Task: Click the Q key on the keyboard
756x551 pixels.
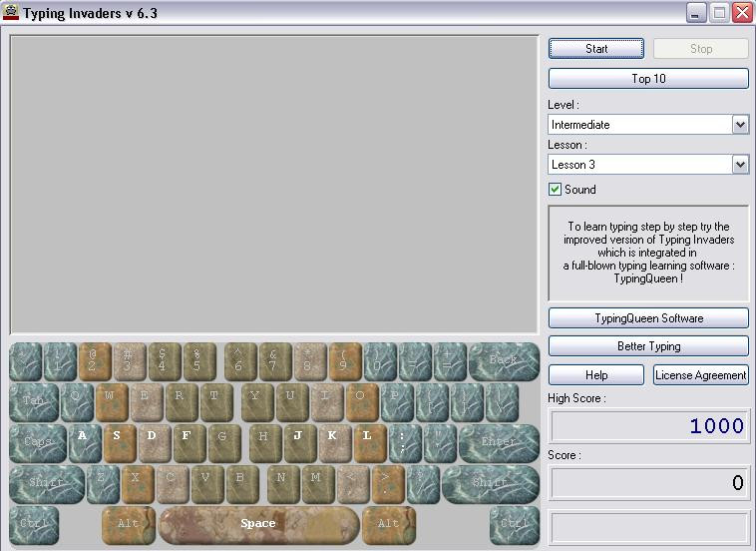Action: coord(77,403)
